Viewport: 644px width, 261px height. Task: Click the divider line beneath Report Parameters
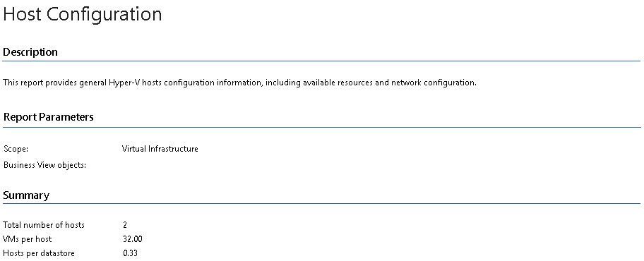tap(321, 127)
